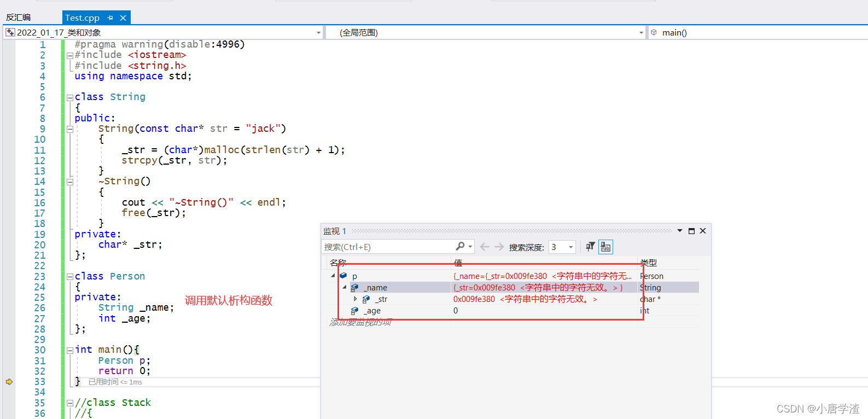Click 'using namespace std;' on line 4

click(x=133, y=76)
